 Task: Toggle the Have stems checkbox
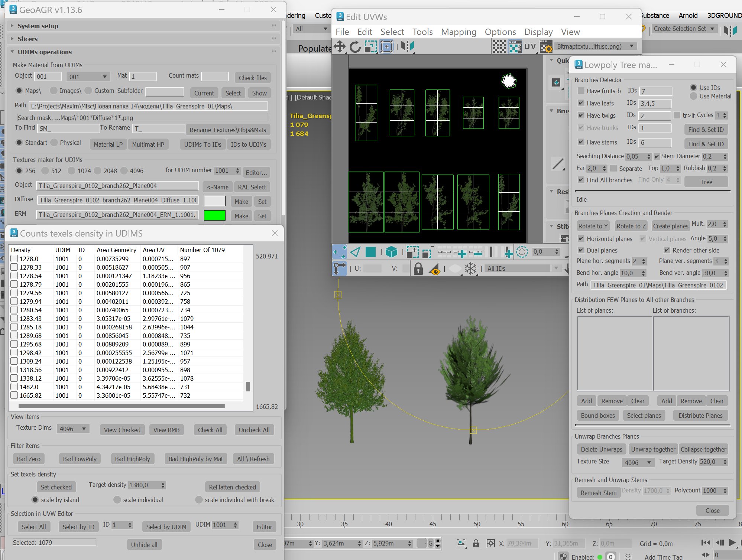pyautogui.click(x=581, y=142)
